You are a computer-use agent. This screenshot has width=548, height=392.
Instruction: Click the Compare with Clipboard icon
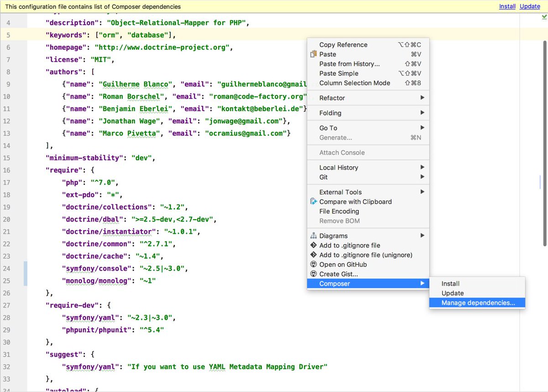pyautogui.click(x=313, y=201)
